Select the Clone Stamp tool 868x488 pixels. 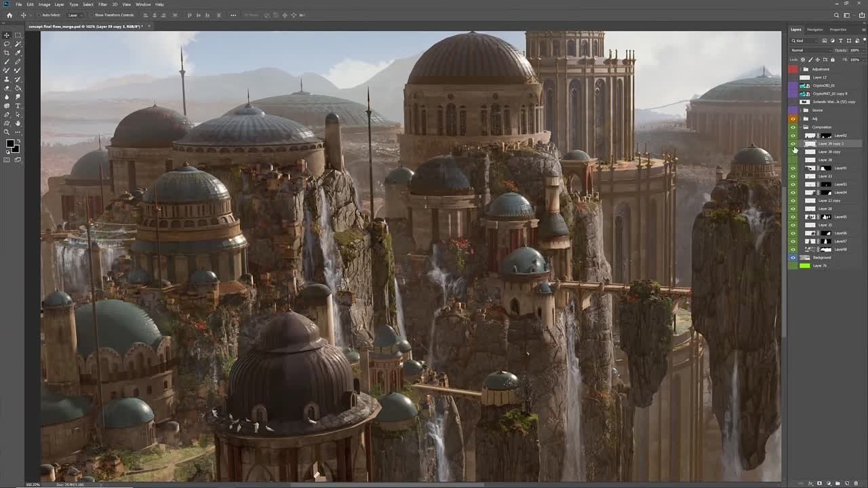[x=7, y=79]
